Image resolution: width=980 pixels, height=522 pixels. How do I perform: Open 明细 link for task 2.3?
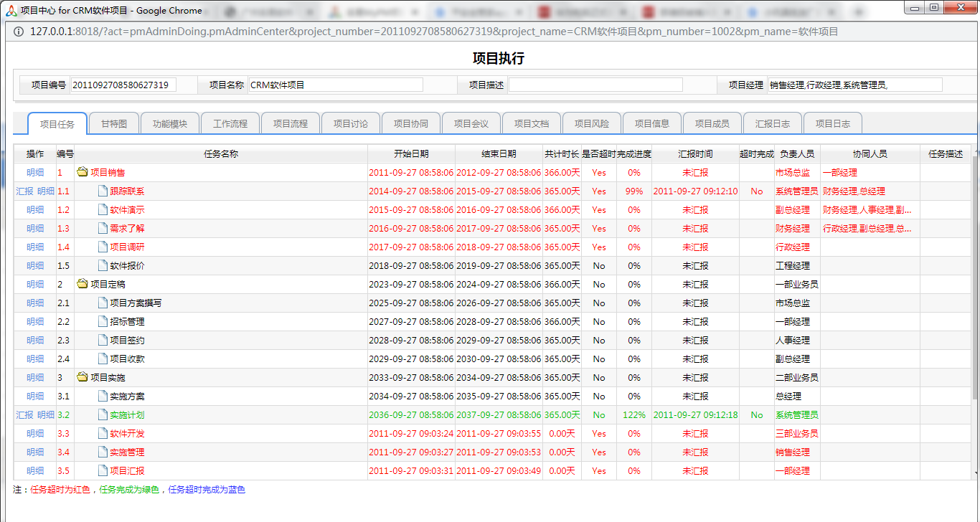(35, 340)
